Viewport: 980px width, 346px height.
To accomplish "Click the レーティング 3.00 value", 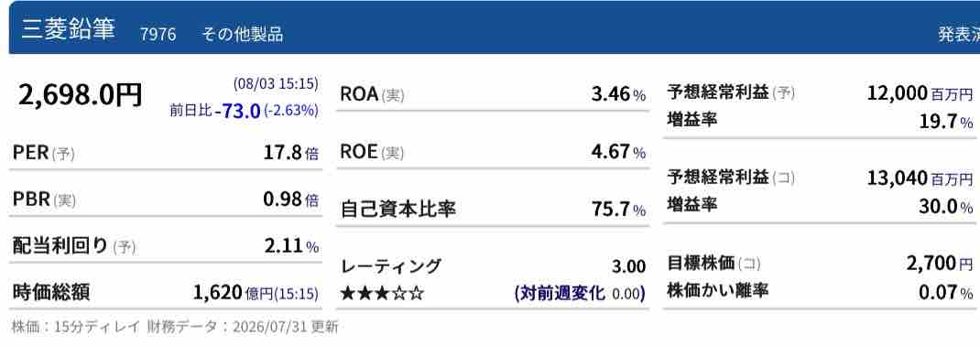I will click(x=628, y=266).
